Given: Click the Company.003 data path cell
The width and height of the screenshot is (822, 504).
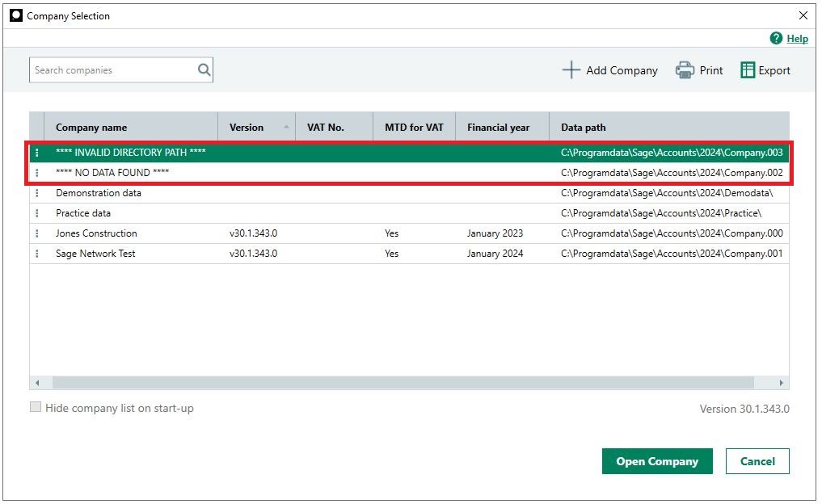Looking at the screenshot, I should pos(672,153).
